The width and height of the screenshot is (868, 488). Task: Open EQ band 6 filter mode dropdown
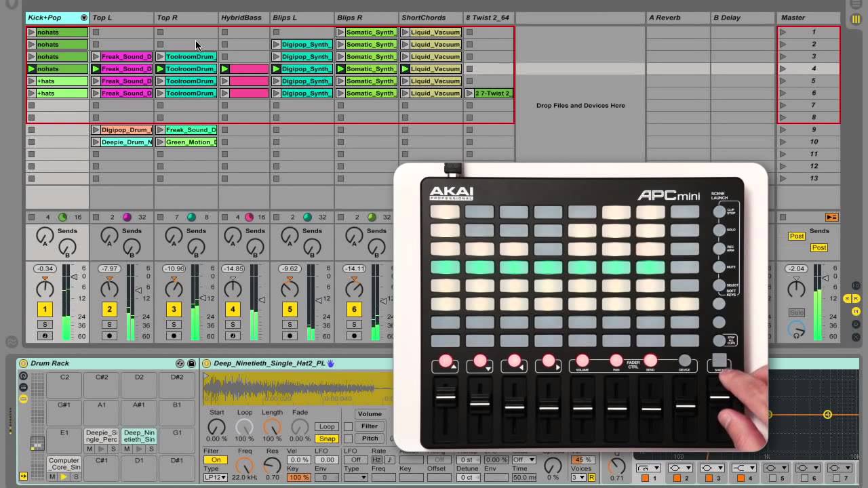coord(809,468)
